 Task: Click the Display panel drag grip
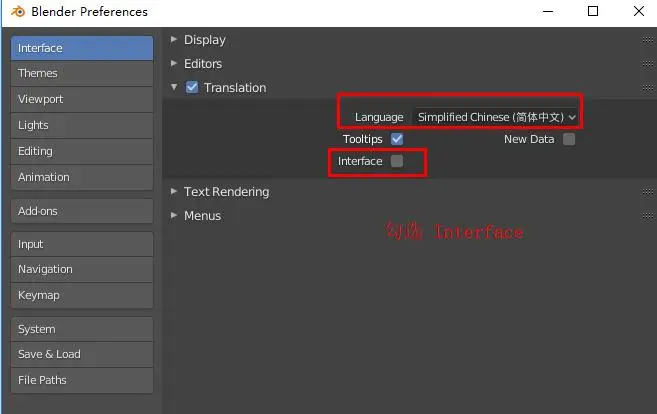(x=647, y=40)
